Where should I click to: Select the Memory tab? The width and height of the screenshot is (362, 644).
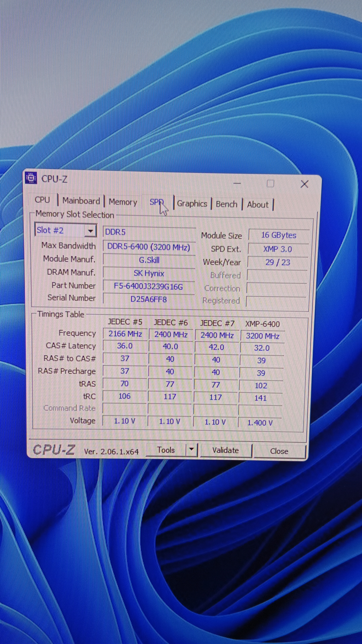coord(123,202)
